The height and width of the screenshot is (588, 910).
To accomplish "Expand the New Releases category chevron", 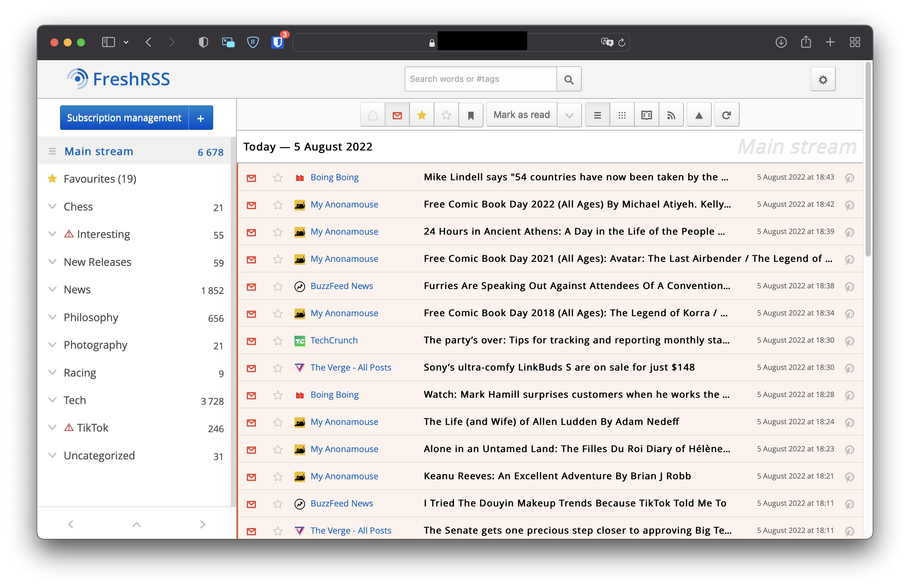I will pos(52,262).
